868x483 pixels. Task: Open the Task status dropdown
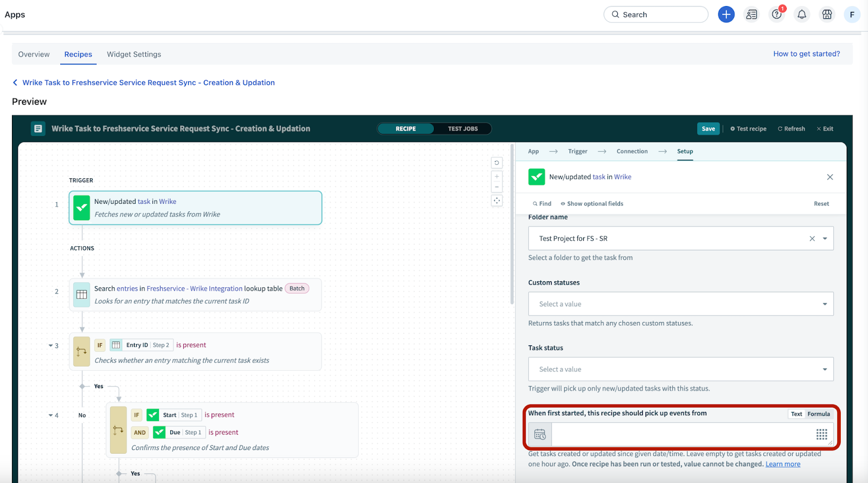coord(681,369)
